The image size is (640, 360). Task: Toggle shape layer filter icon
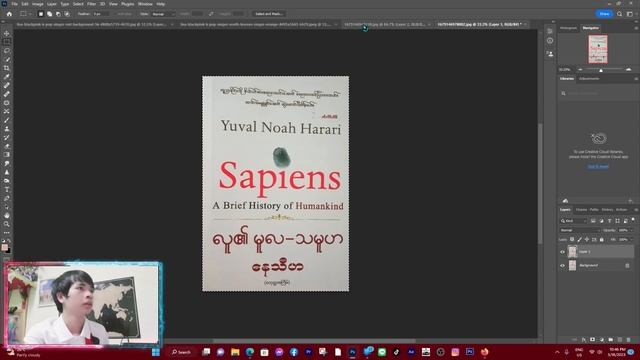pos(618,221)
